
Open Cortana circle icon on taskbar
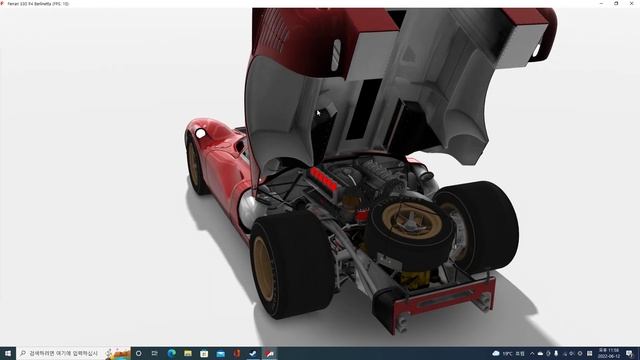point(139,353)
